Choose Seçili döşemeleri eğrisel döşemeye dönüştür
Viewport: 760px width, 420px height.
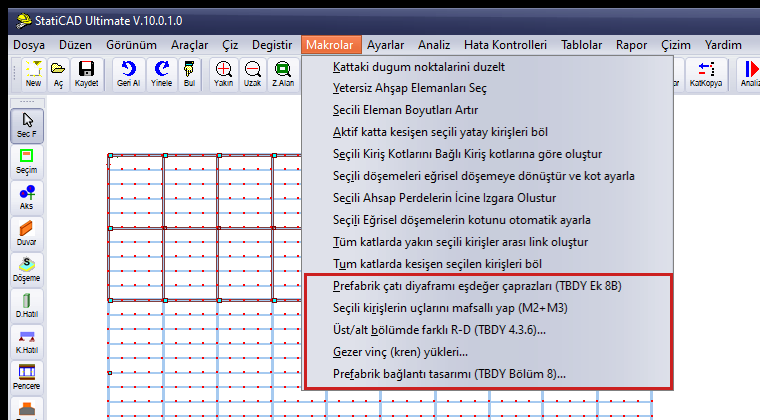[x=488, y=176]
